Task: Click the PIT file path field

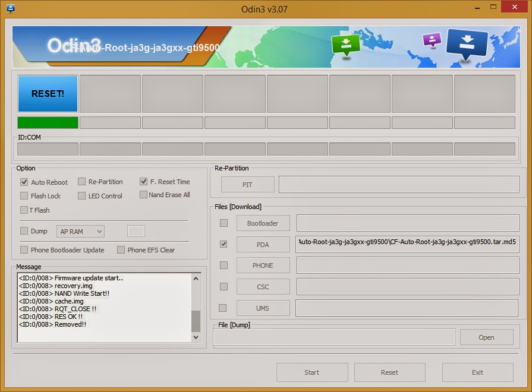Action: (x=399, y=185)
